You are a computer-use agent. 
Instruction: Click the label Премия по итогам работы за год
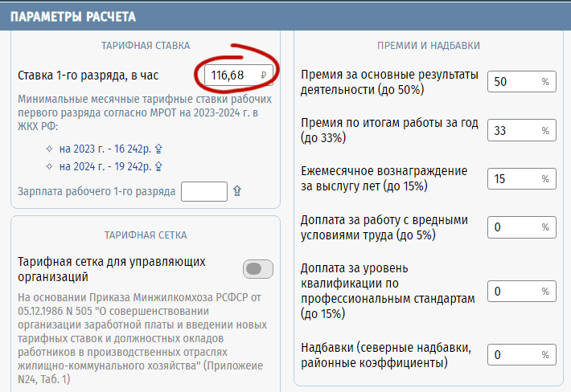(389, 130)
